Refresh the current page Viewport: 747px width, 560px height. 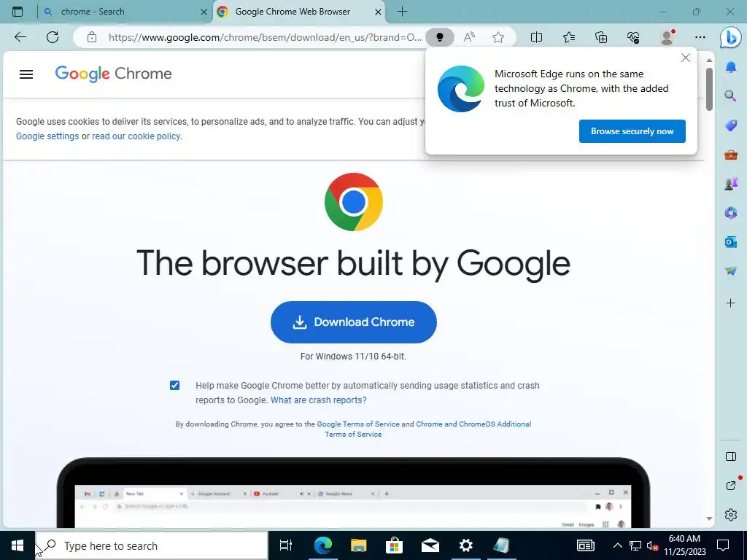click(53, 37)
